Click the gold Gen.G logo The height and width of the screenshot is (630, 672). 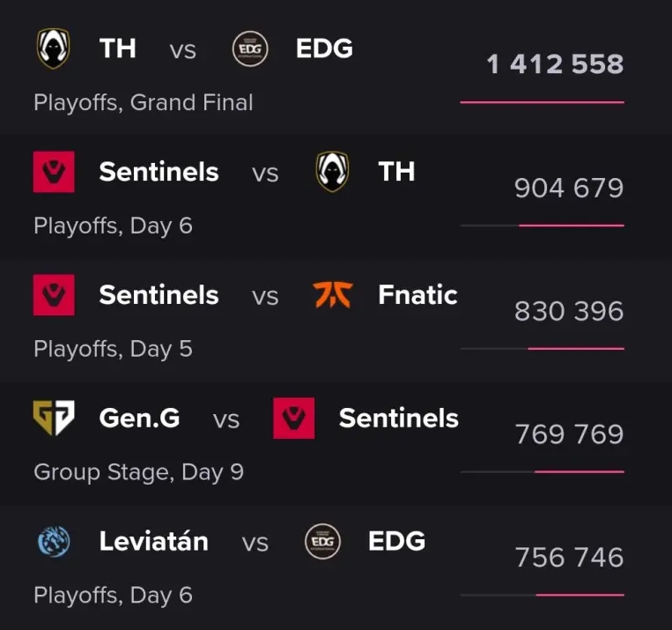point(54,419)
